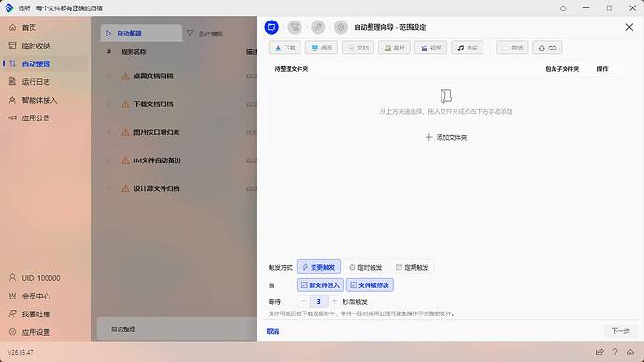Image resolution: width=644 pixels, height=362 pixels.
Task: Toggle the 文件被修改 checkbox
Action: pyautogui.click(x=370, y=285)
